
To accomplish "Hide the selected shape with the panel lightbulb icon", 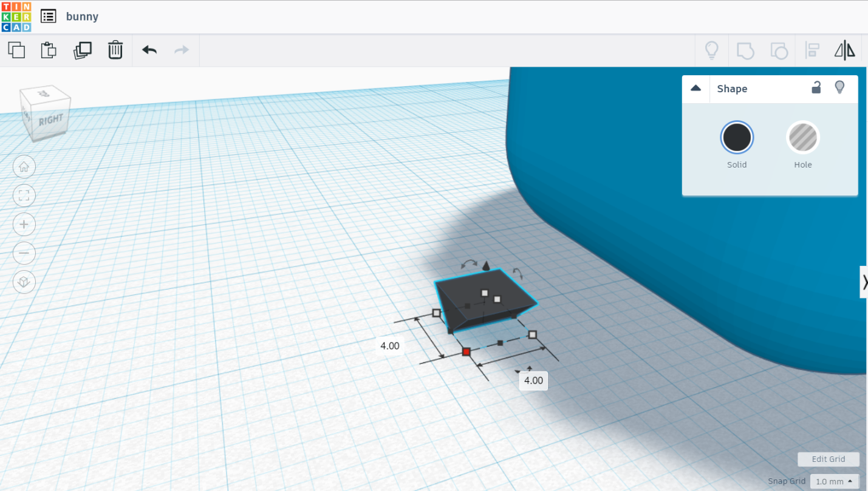I will tap(839, 87).
